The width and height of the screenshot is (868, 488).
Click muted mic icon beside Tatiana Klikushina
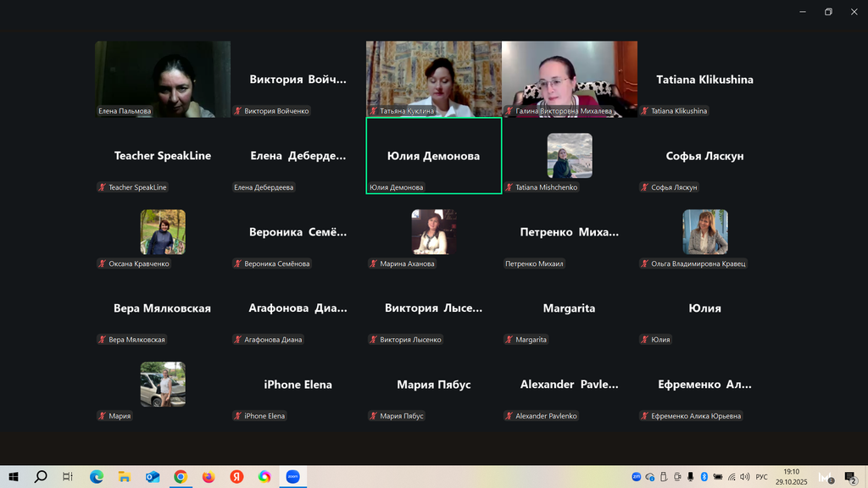coord(645,111)
